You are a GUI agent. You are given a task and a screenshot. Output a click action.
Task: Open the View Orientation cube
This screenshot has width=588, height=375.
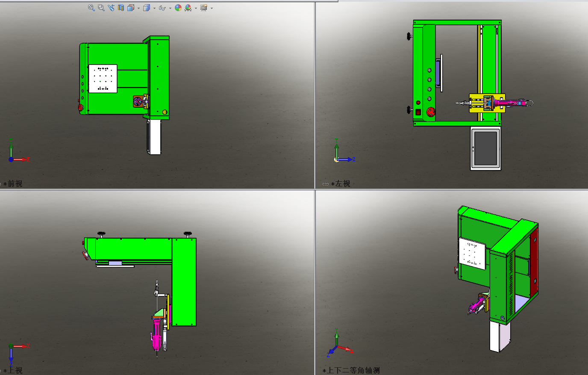[131, 8]
